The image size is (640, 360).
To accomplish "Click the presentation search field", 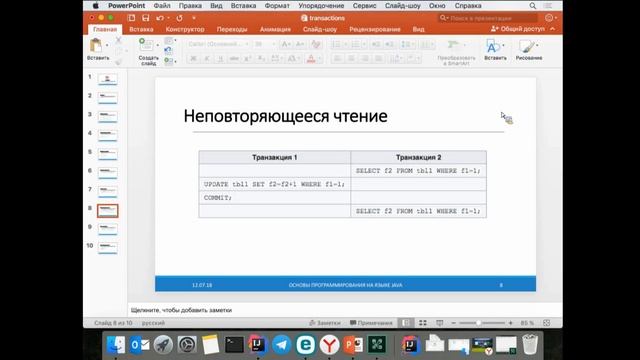I will (x=487, y=18).
